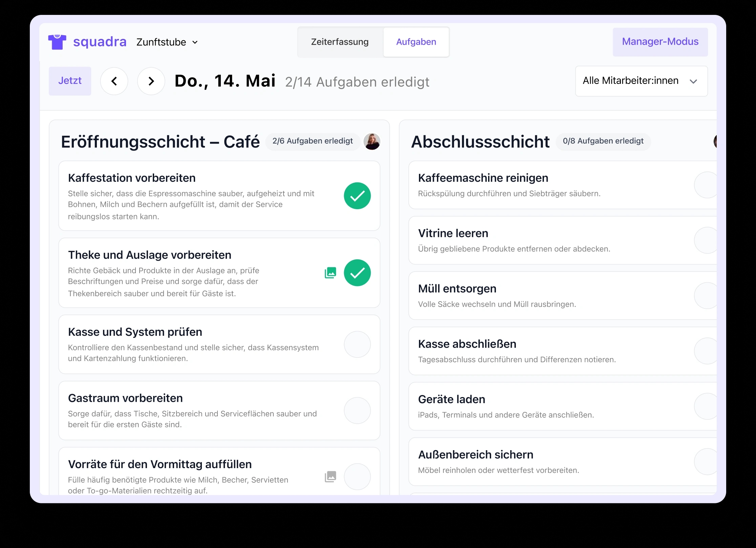Click the squadra t-shirt logo icon

pos(57,42)
